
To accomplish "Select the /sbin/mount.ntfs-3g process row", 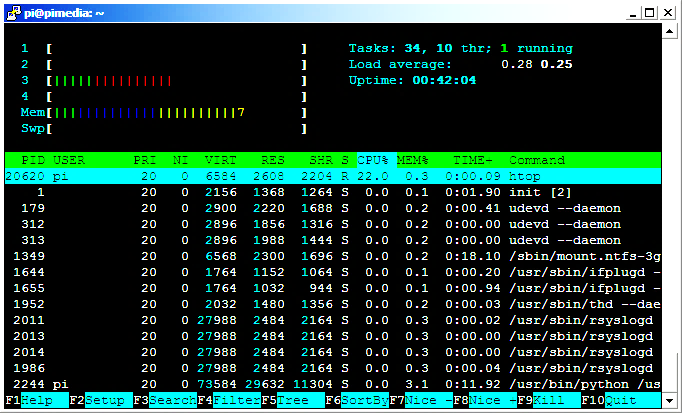I will pyautogui.click(x=333, y=256).
